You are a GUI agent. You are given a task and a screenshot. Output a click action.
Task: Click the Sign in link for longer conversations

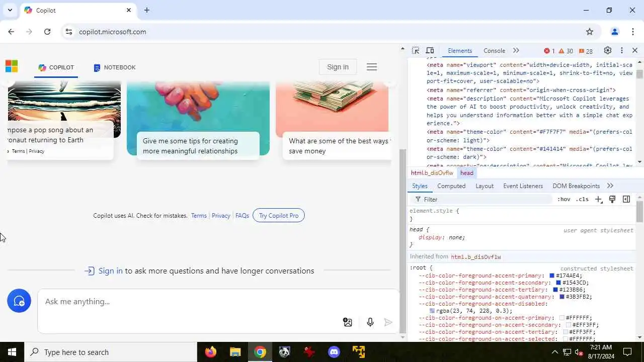(110, 271)
